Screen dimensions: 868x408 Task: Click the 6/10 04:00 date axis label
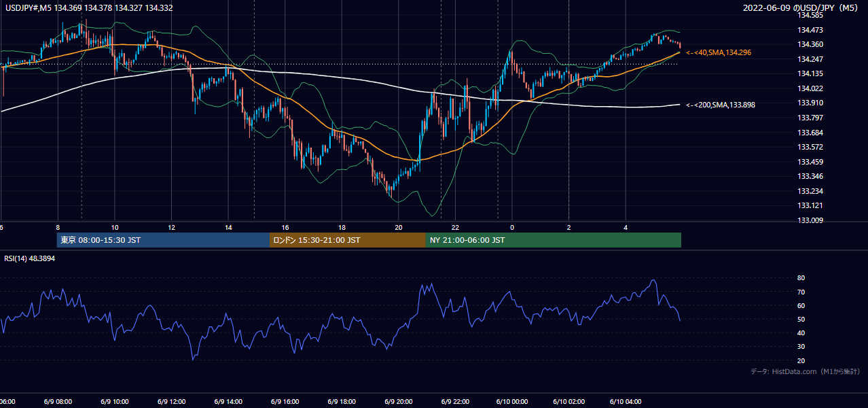pos(625,401)
